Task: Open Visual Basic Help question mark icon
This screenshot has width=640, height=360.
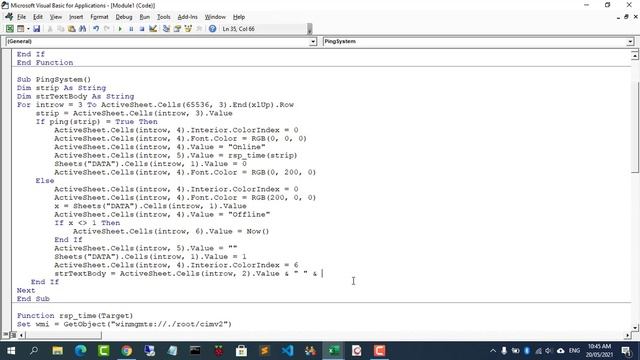Action: click(212, 29)
